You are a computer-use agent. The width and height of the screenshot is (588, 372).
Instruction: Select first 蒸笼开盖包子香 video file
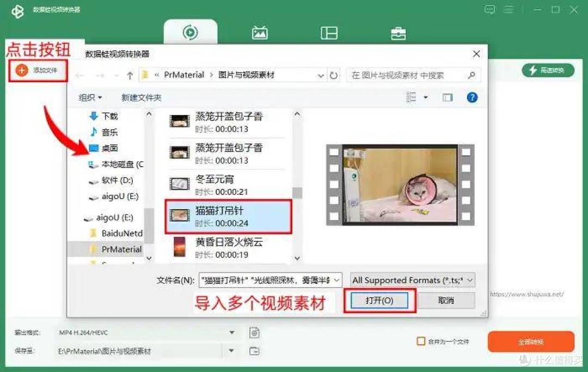(228, 122)
